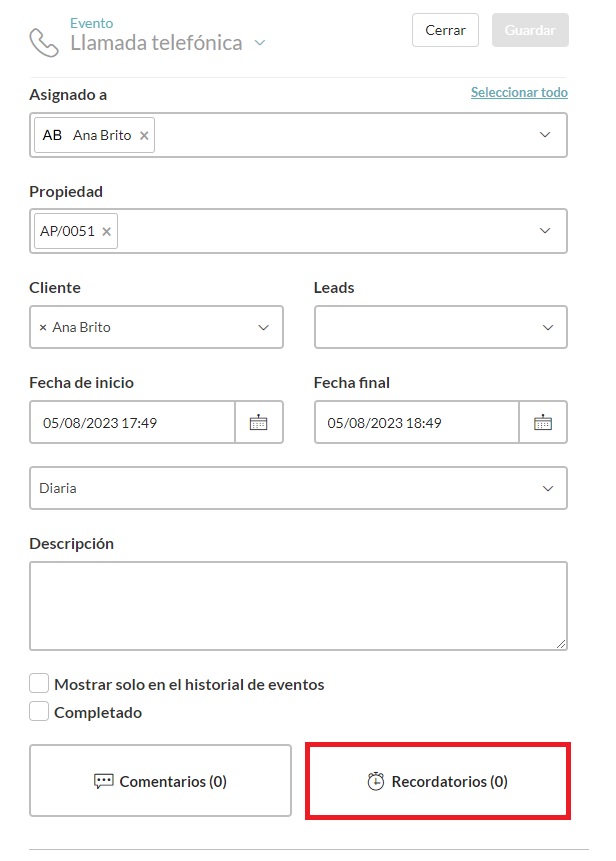The image size is (616, 861).
Task: Open the Fecha de inicio calendar picker
Action: (259, 423)
